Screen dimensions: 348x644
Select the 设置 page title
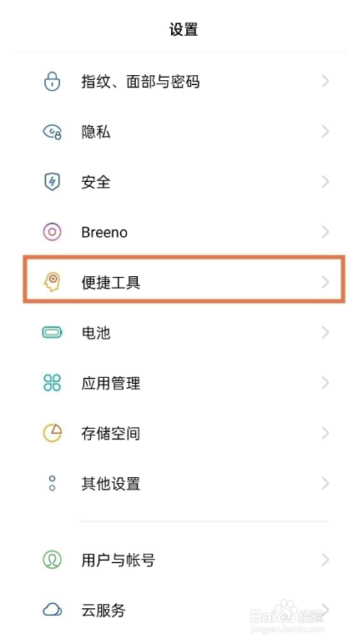point(184,29)
